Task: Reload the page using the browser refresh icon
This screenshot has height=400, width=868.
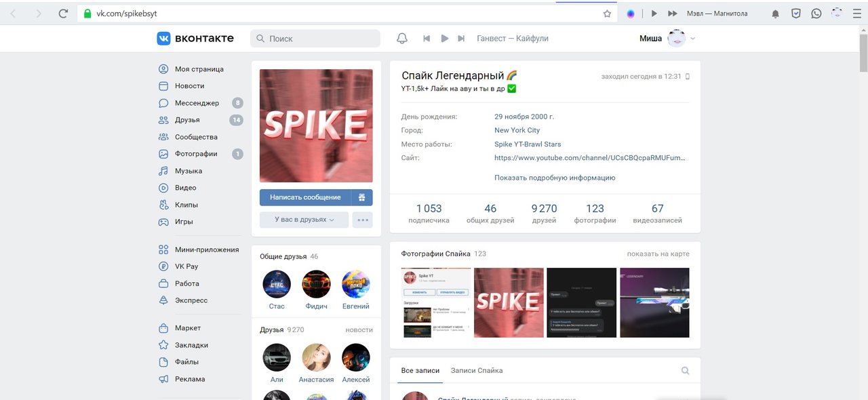Action: tap(63, 14)
